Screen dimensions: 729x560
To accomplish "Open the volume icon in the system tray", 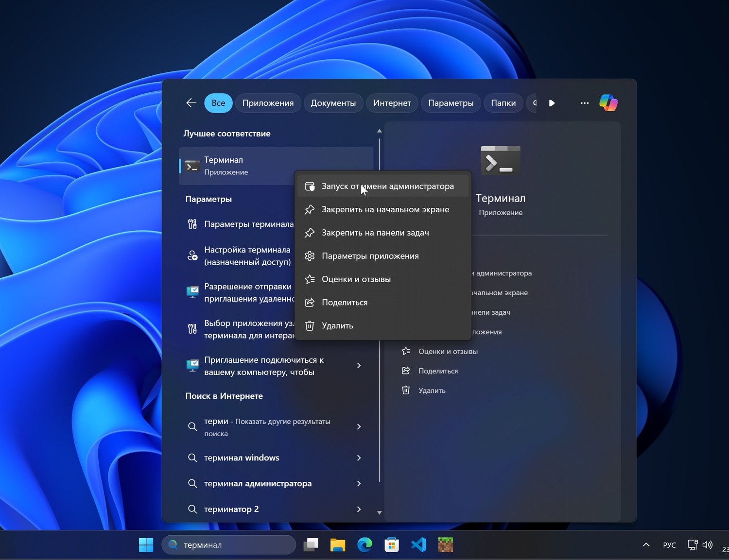I will pos(708,545).
